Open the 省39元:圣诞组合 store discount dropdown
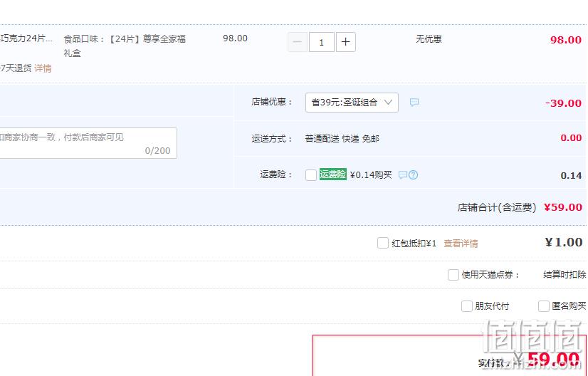 point(352,103)
